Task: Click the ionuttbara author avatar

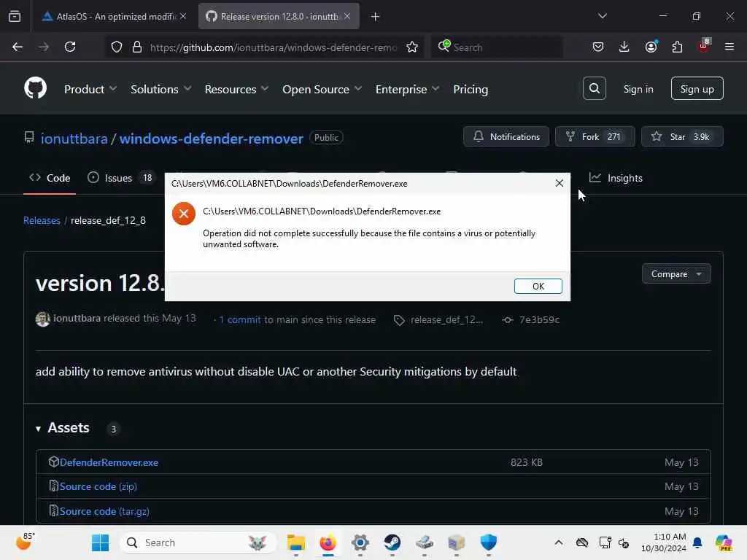Action: tap(43, 319)
